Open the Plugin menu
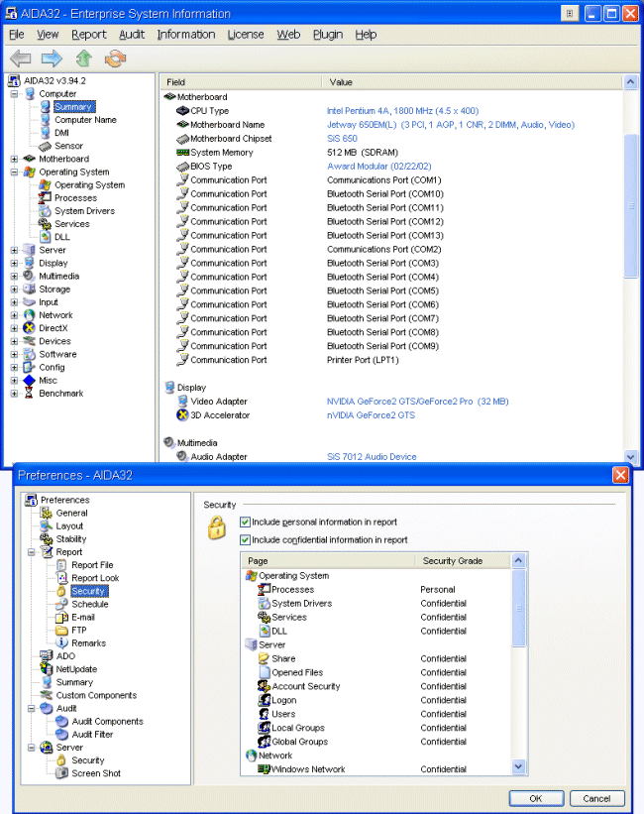Screen dimensions: 644x814 [x=327, y=35]
